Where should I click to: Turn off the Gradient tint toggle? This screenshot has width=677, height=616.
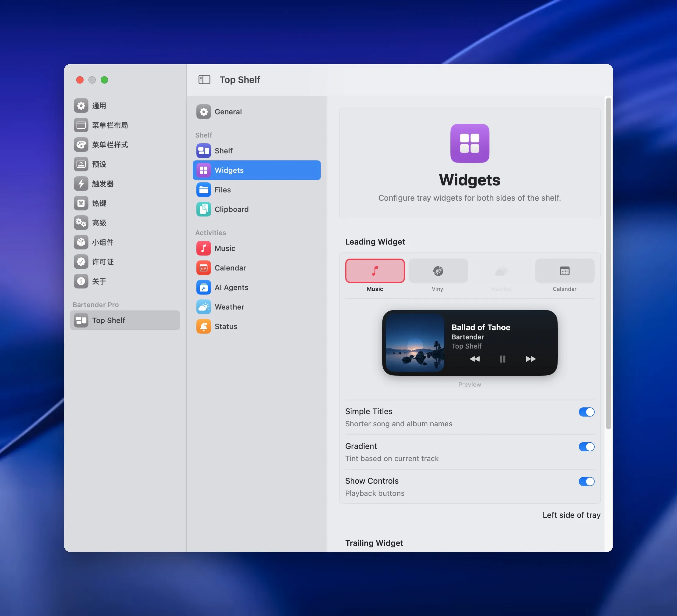click(x=586, y=446)
